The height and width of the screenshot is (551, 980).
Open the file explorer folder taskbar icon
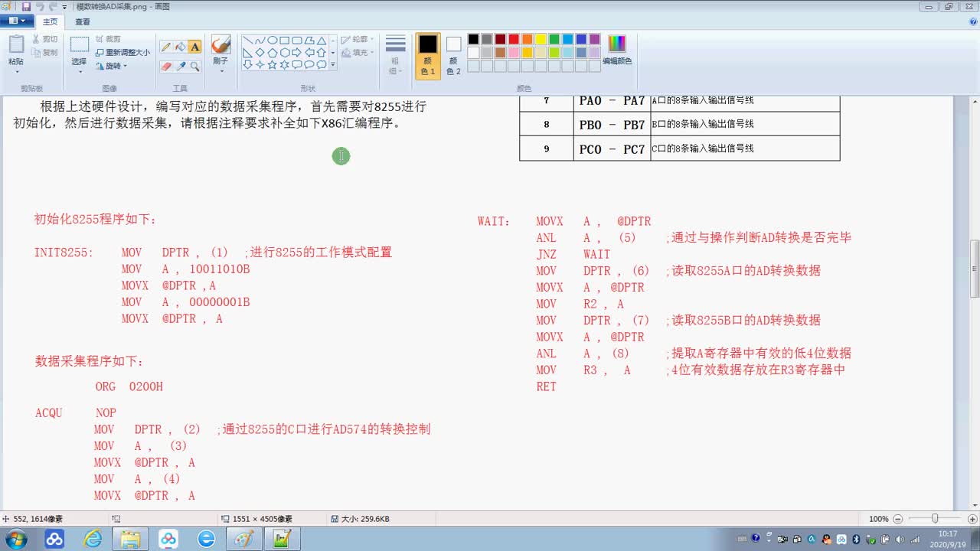point(130,539)
